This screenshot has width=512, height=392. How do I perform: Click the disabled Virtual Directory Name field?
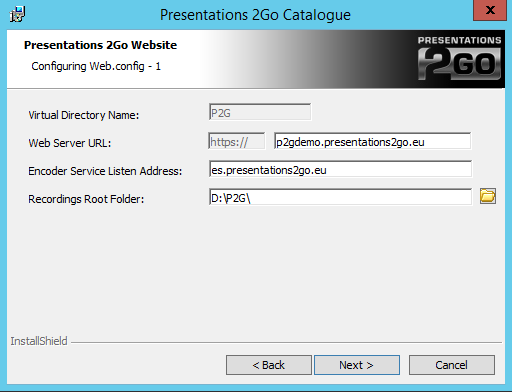pyautogui.click(x=260, y=112)
